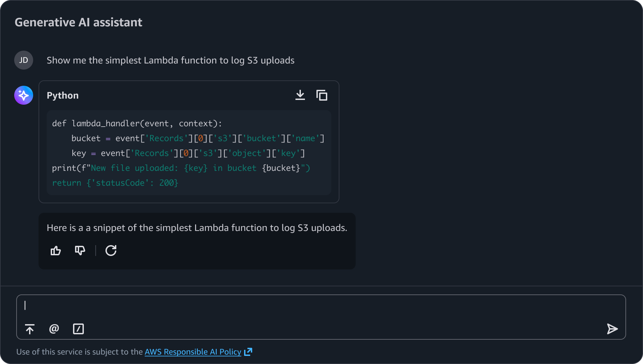This screenshot has height=364, width=643.
Task: Click the sparkle AI assistant avatar
Action: 24,95
